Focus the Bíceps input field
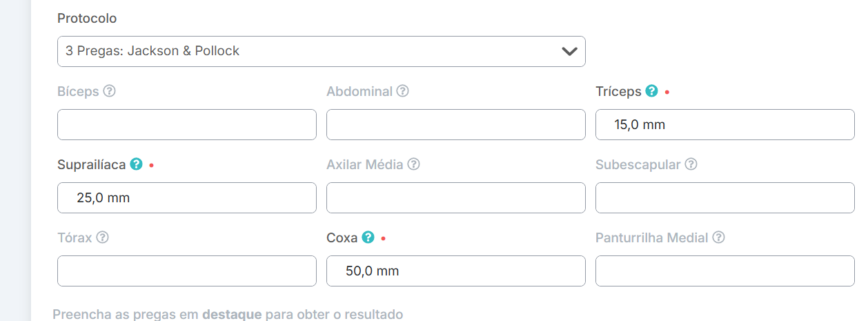Viewport: 868px width, 321px height. (186, 125)
